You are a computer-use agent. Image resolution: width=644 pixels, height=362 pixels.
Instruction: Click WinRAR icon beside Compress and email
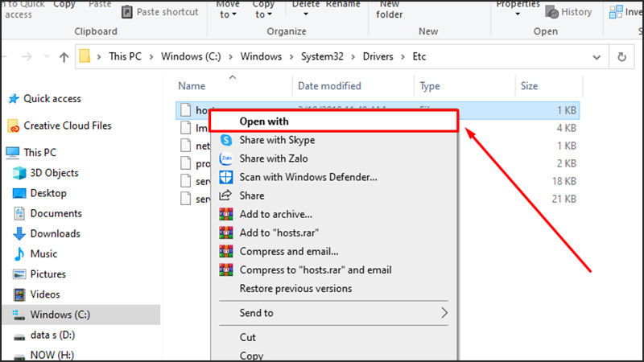tap(226, 251)
